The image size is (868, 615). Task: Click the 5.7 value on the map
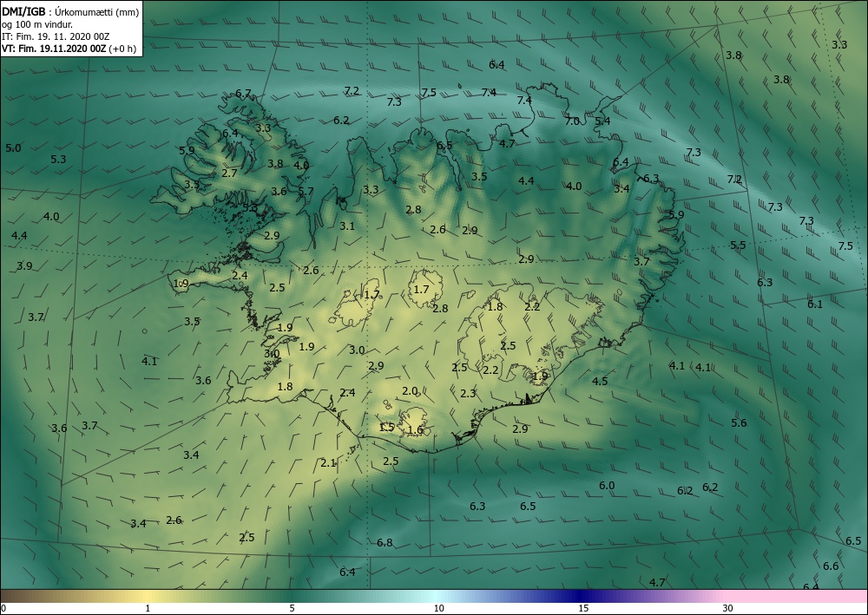coord(306,191)
